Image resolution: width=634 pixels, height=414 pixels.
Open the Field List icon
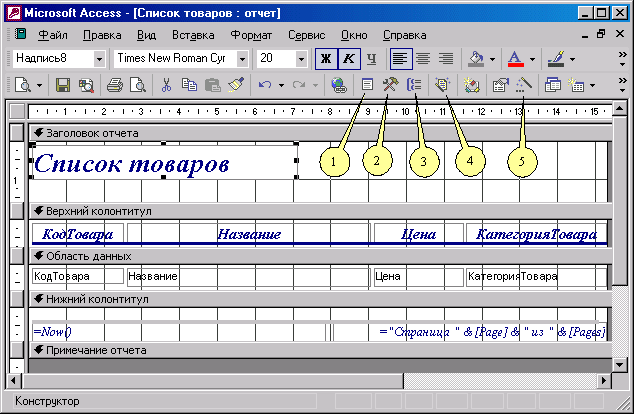point(367,86)
